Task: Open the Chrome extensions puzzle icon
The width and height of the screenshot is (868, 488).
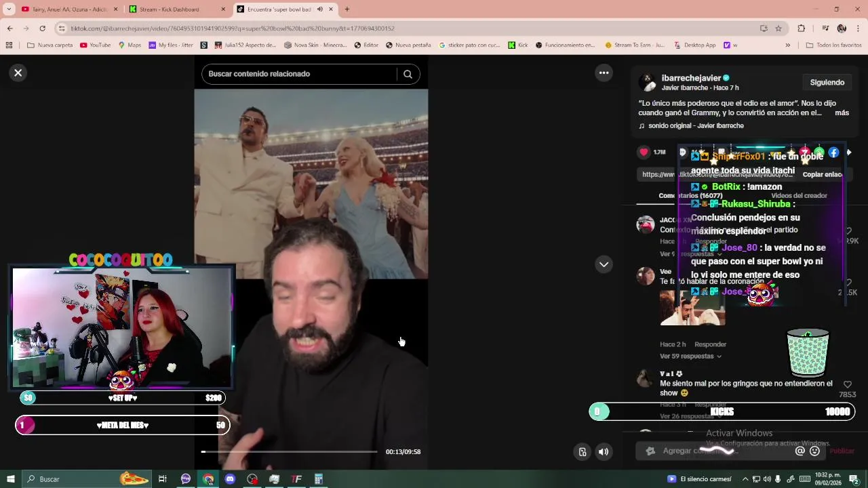Action: (x=802, y=28)
